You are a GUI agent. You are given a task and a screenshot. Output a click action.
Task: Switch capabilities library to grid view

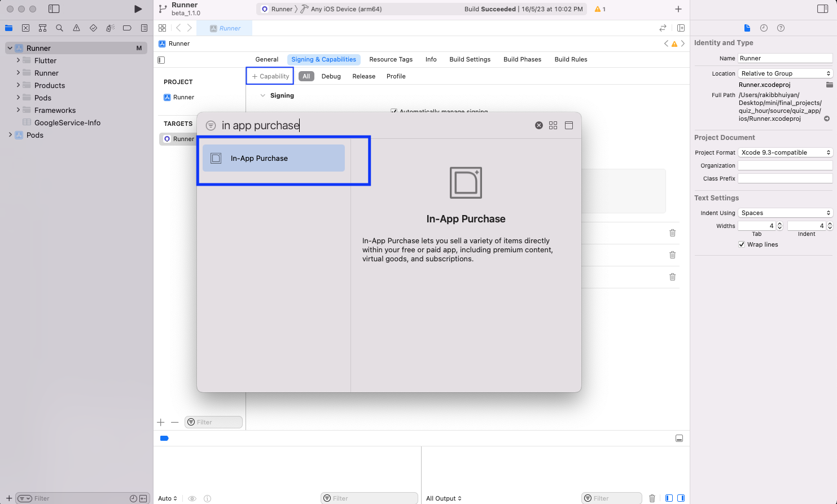point(553,125)
